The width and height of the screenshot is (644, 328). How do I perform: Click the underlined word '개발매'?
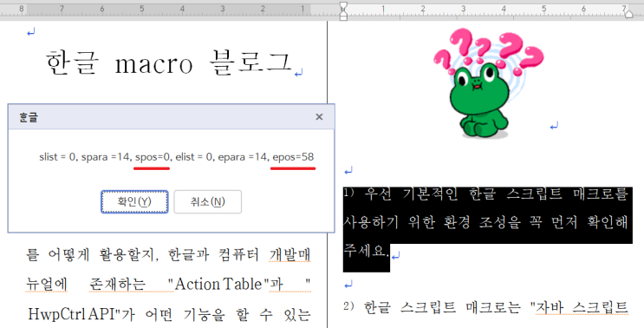(290, 255)
